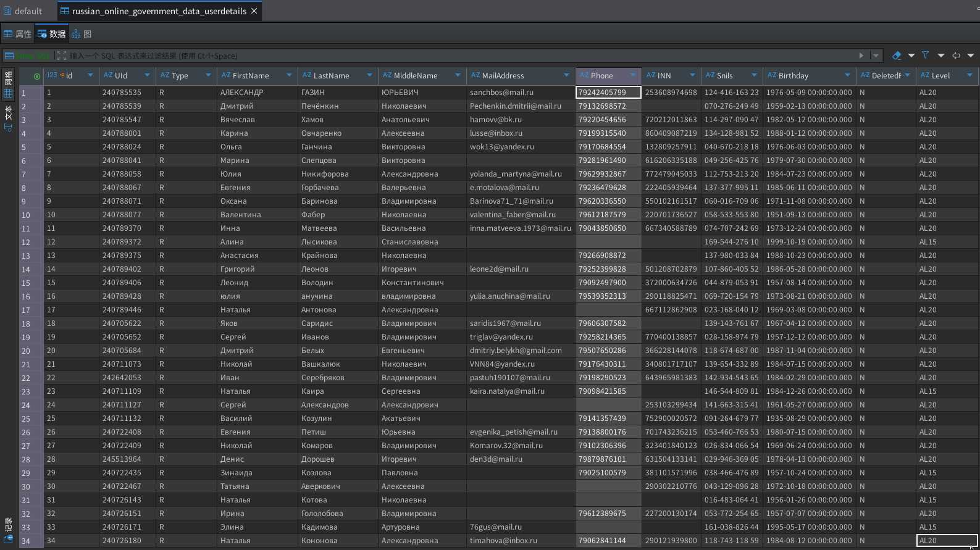
Task: Click the middle name cell Константинович
Action: (x=413, y=283)
